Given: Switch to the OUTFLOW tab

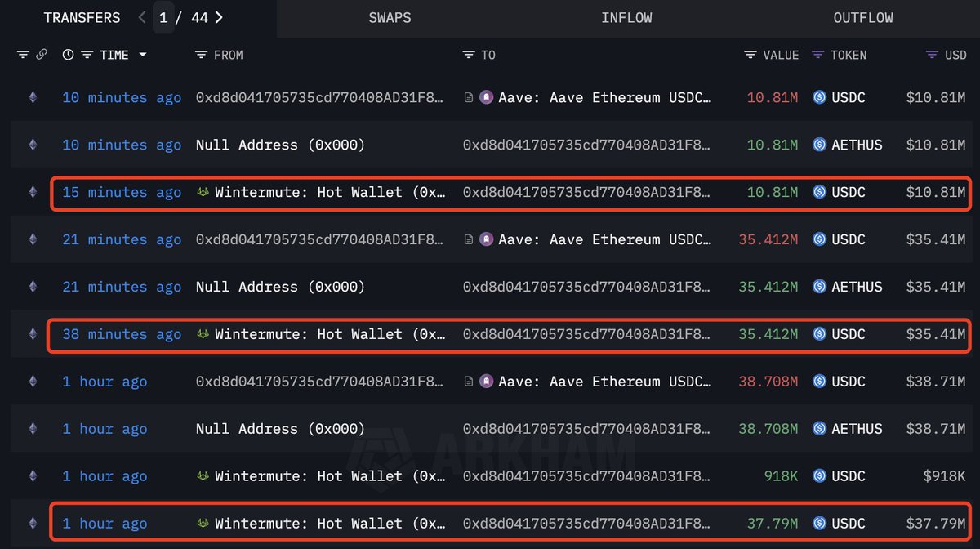Looking at the screenshot, I should (x=863, y=18).
